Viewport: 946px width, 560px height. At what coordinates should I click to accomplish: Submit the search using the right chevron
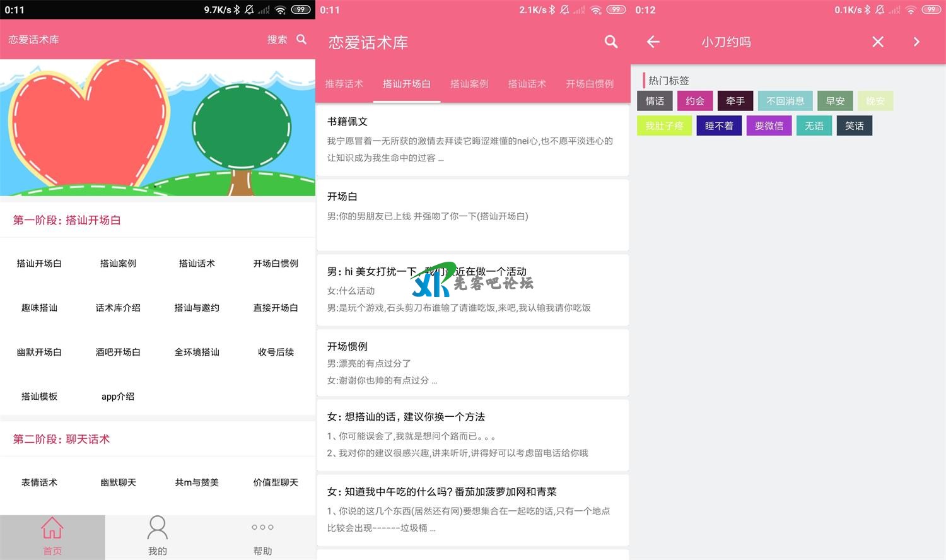[916, 42]
